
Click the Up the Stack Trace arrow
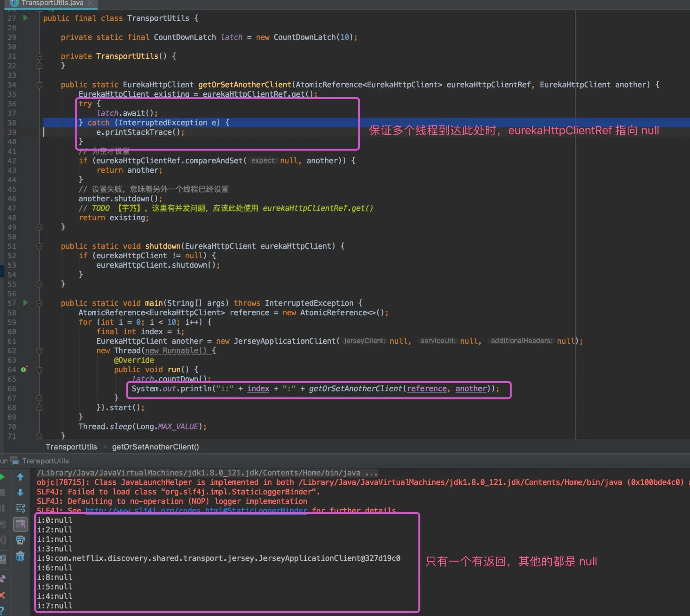pos(20,477)
